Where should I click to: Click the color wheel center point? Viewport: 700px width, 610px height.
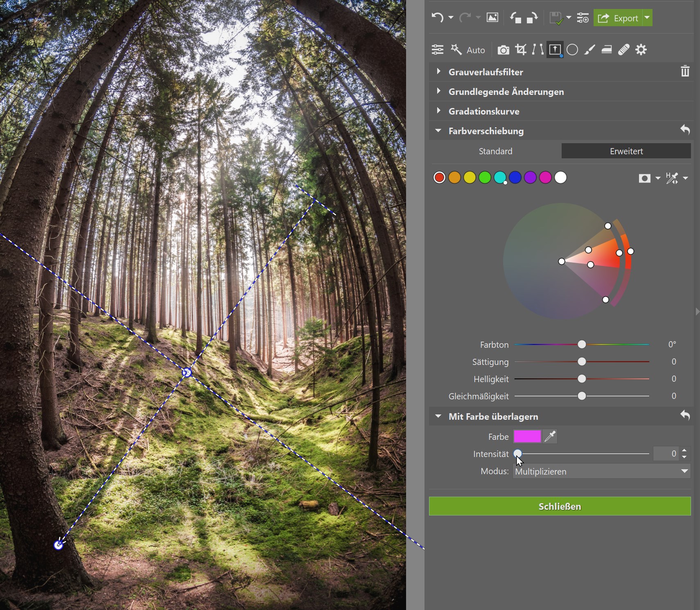click(562, 261)
